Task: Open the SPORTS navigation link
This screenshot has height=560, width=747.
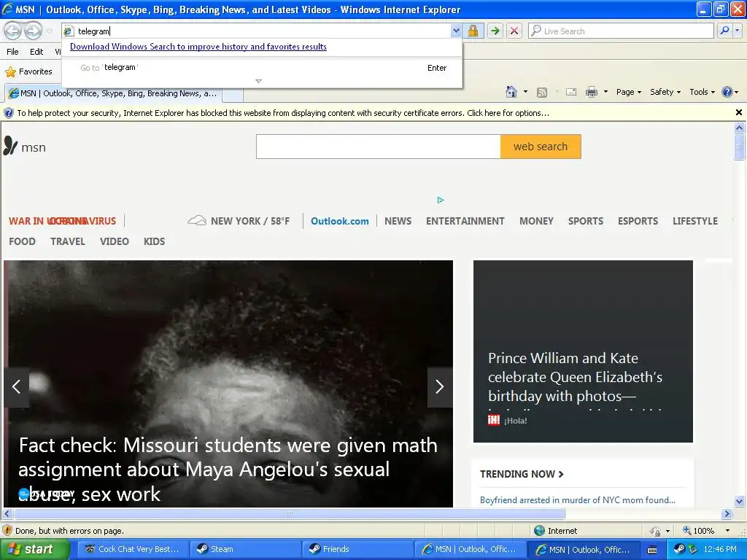Action: tap(586, 221)
